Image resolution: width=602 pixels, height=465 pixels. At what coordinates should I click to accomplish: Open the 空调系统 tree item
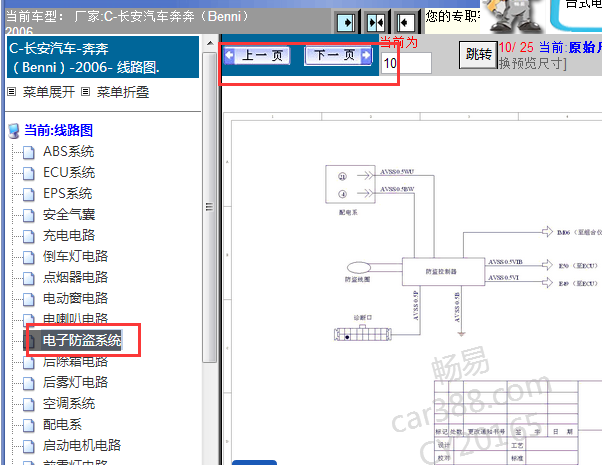tap(69, 404)
